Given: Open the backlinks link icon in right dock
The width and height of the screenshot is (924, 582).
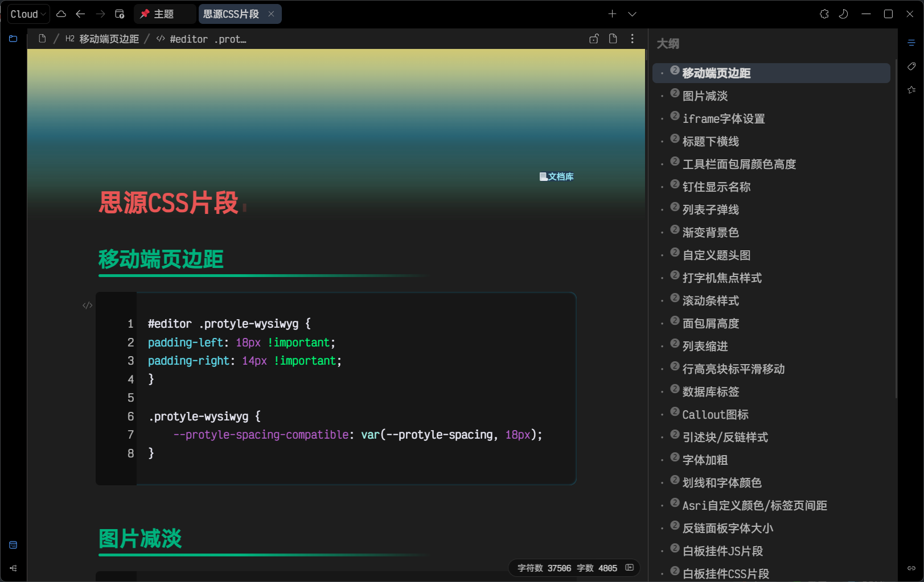Looking at the screenshot, I should 911,568.
